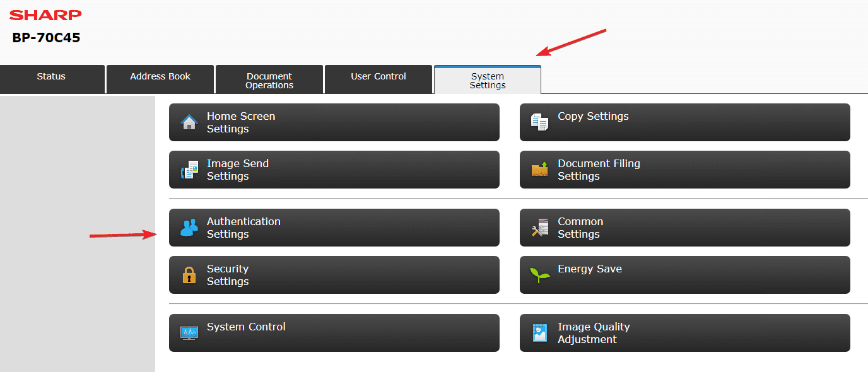Click the green sprout Energy Save icon
The height and width of the screenshot is (372, 868).
click(x=540, y=275)
